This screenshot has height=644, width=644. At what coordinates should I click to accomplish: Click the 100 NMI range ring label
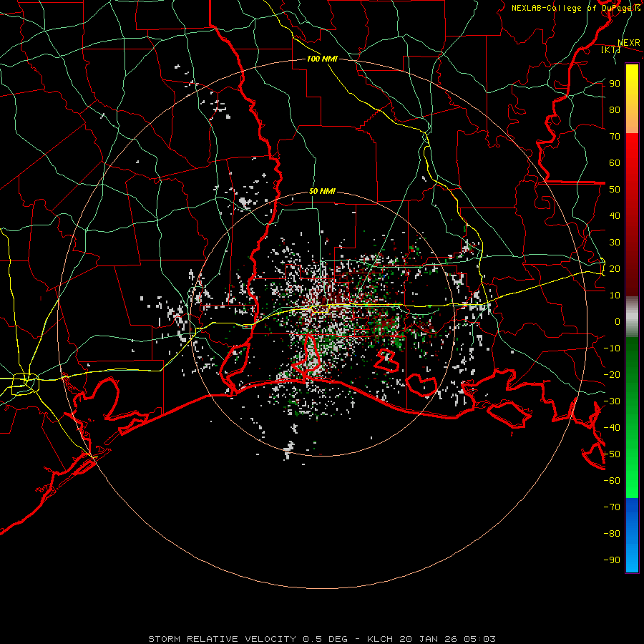click(x=322, y=59)
